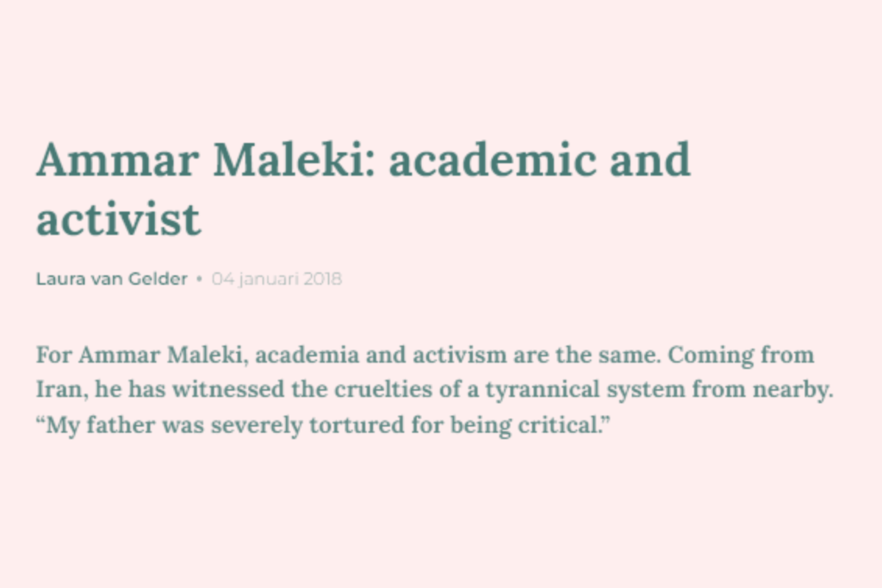This screenshot has height=588, width=882.
Task: Click the word 'tyrannical' in the intro
Action: click(543, 390)
